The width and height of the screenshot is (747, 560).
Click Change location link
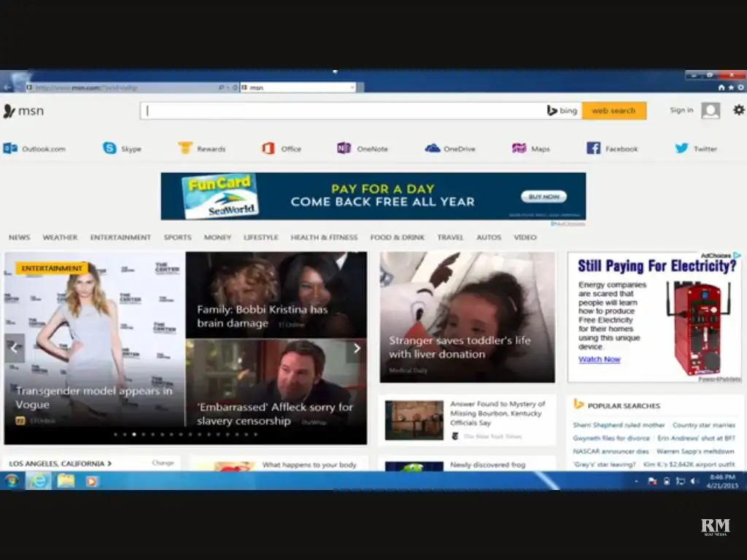point(163,463)
